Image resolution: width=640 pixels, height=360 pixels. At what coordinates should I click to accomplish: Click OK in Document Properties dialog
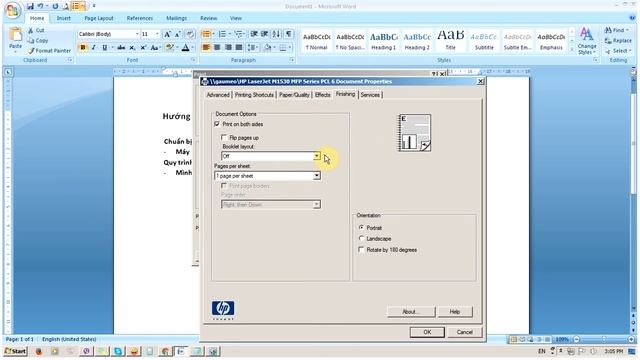(427, 332)
